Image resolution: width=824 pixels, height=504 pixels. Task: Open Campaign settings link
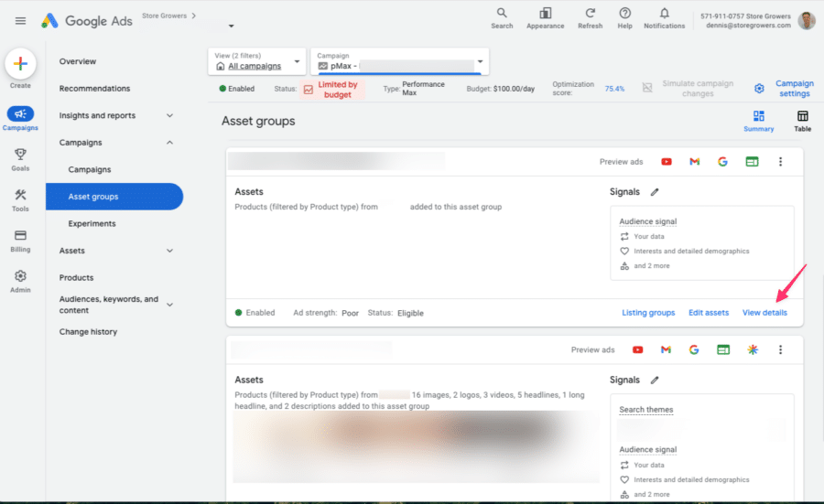click(795, 88)
